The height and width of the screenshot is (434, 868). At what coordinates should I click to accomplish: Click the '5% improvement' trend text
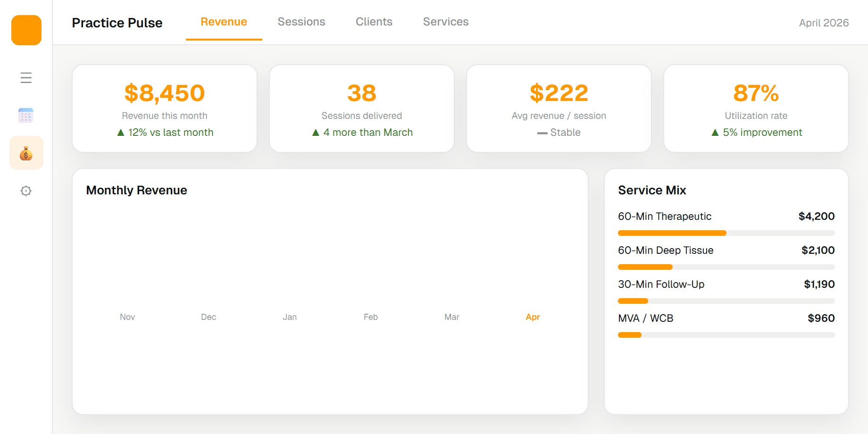[757, 133]
